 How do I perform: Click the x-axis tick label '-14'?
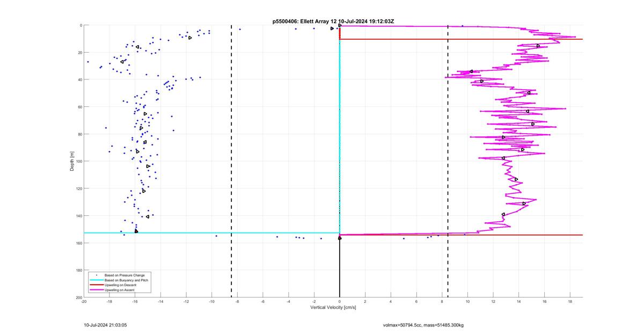click(160, 302)
